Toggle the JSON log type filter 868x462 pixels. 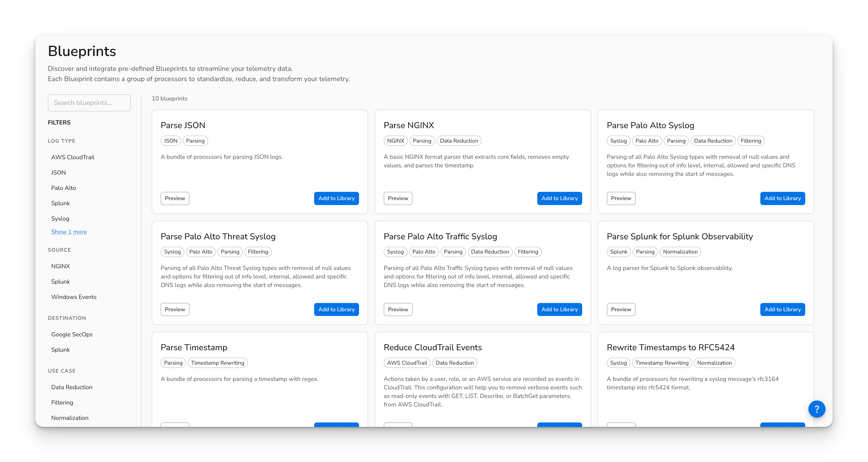pos(58,173)
